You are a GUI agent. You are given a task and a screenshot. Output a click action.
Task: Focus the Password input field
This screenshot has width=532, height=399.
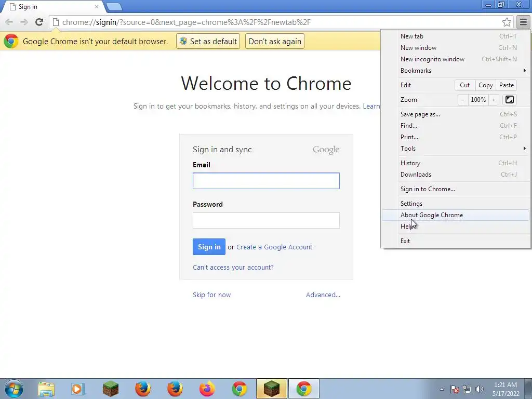coord(266,220)
